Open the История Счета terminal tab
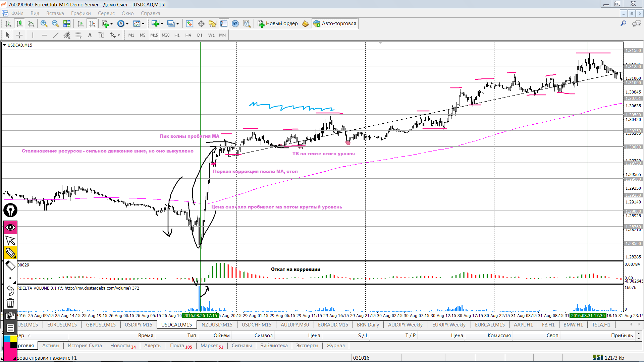This screenshot has width=644, height=362. 85,346
